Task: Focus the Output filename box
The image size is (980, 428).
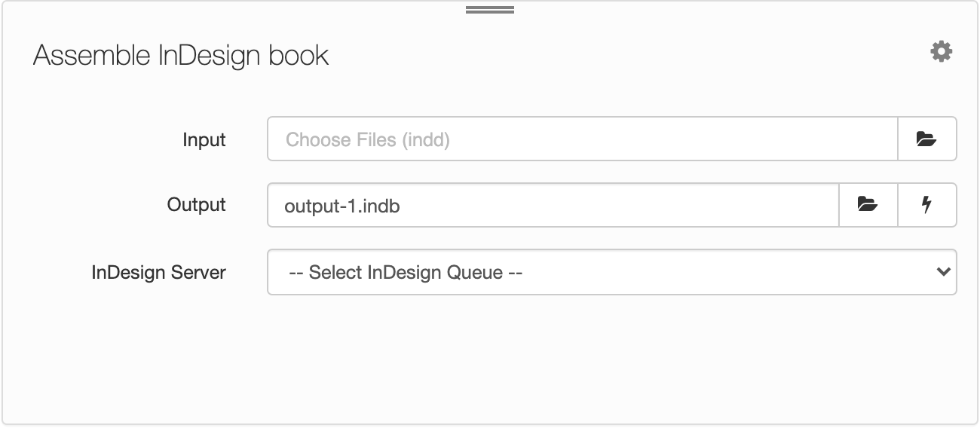Action: [x=553, y=205]
